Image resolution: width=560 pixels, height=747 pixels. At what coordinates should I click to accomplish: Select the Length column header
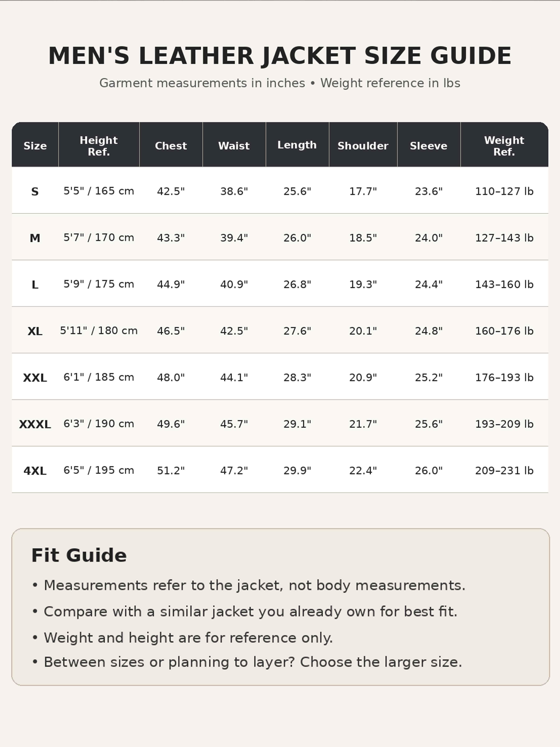297,146
